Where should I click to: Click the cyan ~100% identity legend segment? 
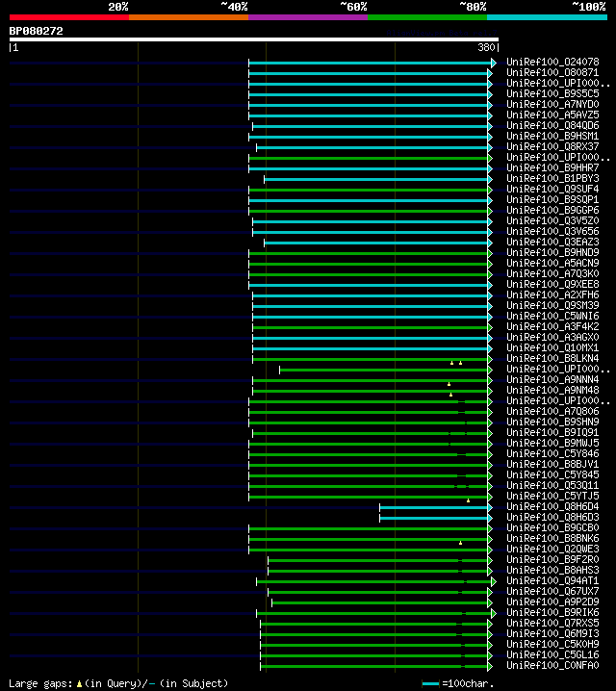(x=548, y=17)
